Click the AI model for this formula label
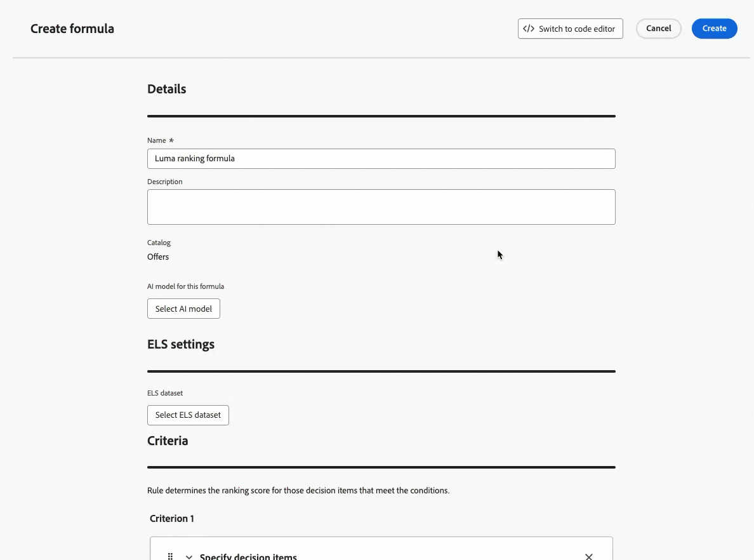This screenshot has height=560, width=754. [x=185, y=286]
